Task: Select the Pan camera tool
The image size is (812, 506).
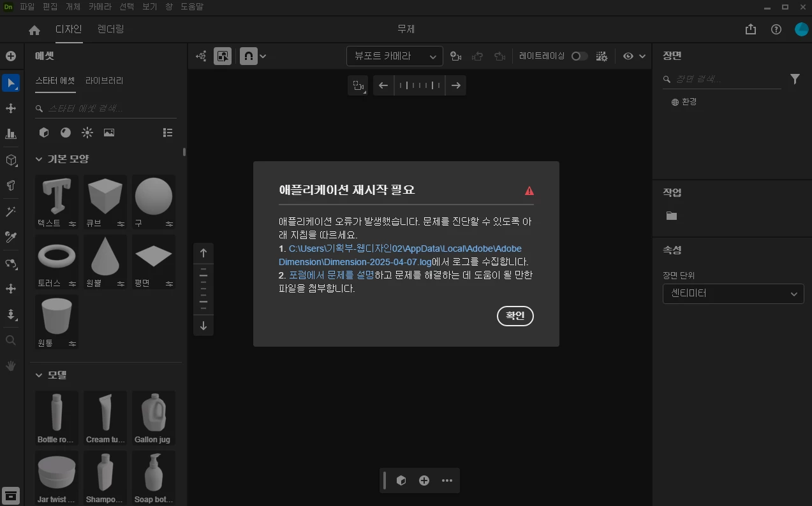Action: pos(11,289)
